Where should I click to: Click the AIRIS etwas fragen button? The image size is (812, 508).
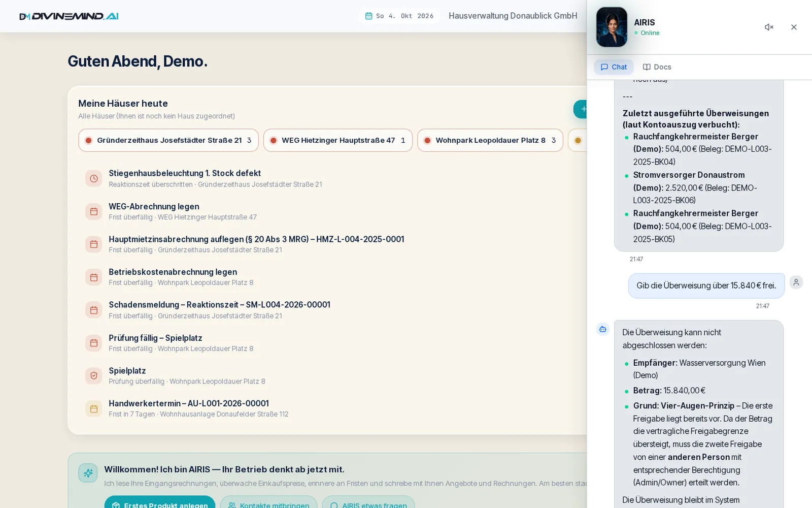pyautogui.click(x=368, y=502)
